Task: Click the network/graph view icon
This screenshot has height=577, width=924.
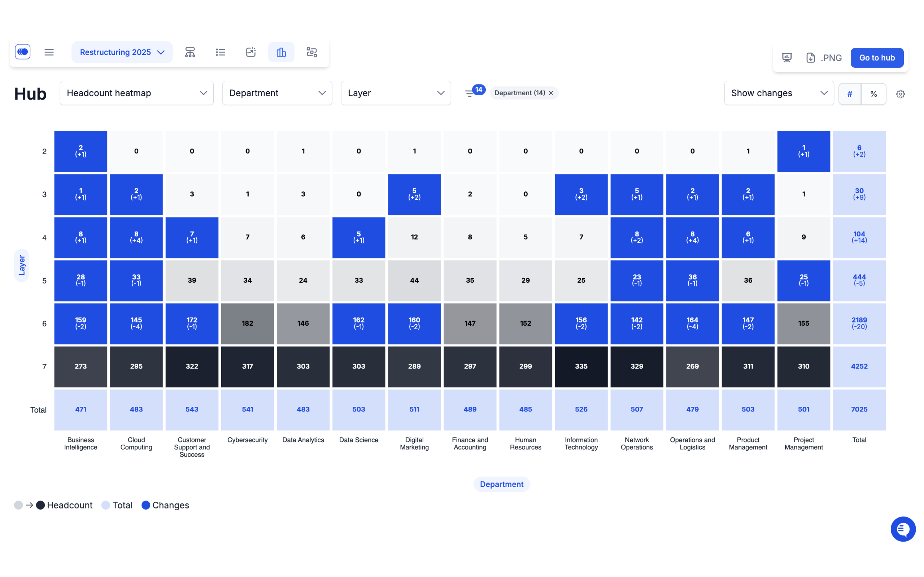Action: click(311, 52)
